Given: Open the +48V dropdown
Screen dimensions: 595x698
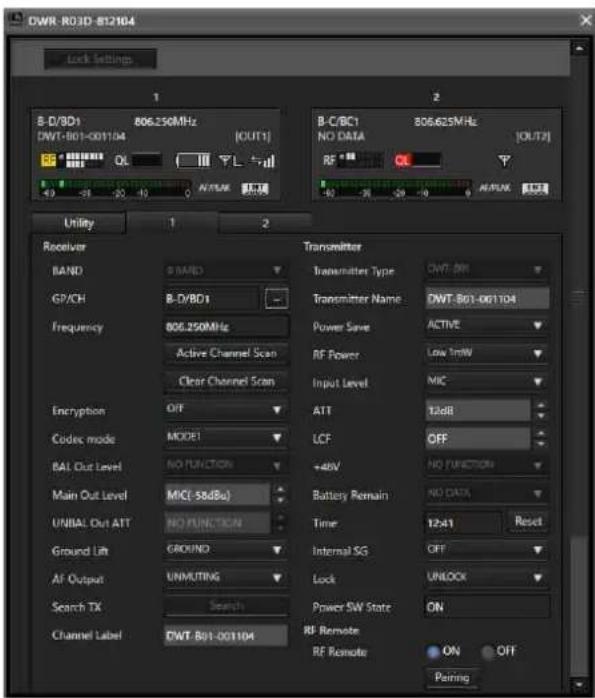Looking at the screenshot, I should click(x=486, y=465).
